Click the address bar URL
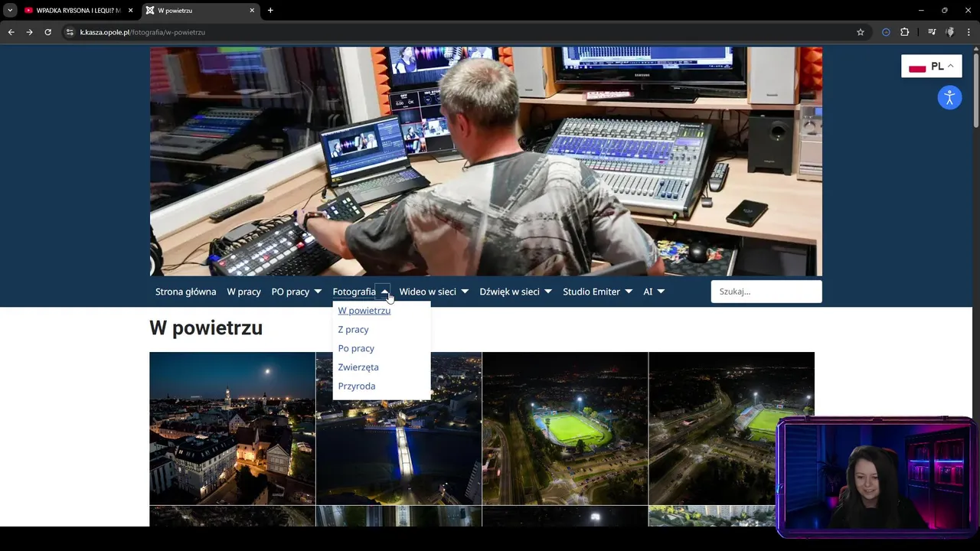Screen dimensions: 980x551 (142, 32)
